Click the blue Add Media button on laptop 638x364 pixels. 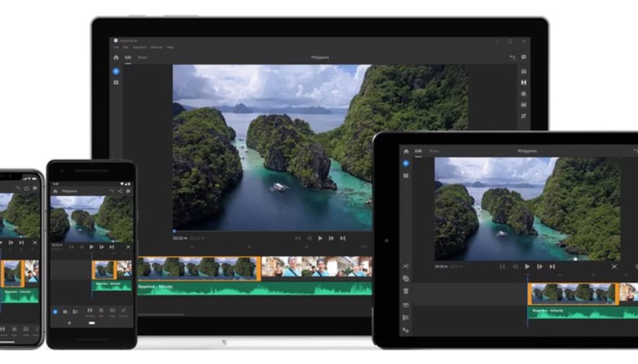[116, 72]
